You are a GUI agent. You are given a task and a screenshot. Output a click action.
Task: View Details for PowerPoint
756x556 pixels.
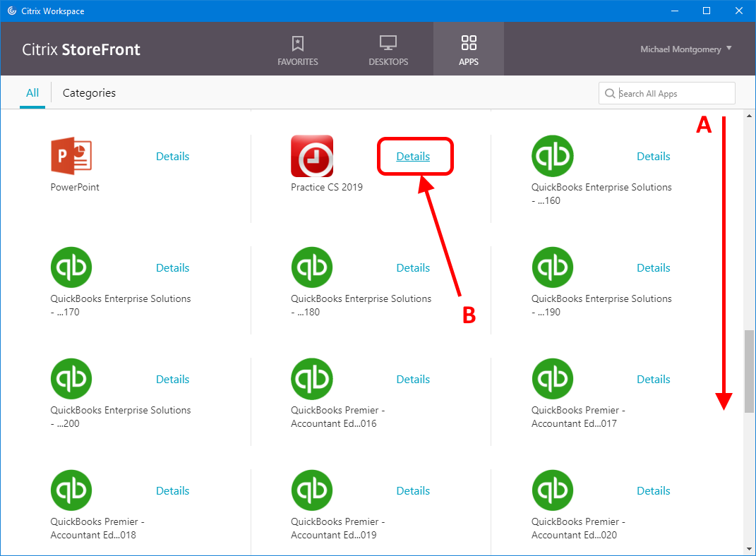click(x=173, y=156)
